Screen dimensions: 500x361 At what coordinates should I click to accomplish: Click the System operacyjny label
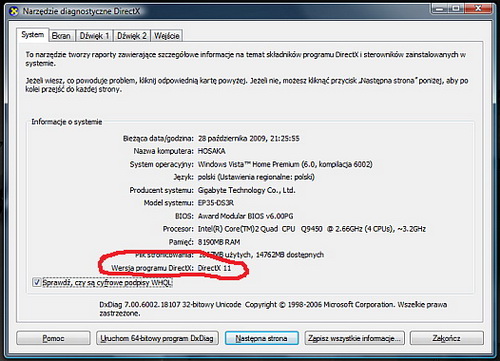pyautogui.click(x=162, y=164)
